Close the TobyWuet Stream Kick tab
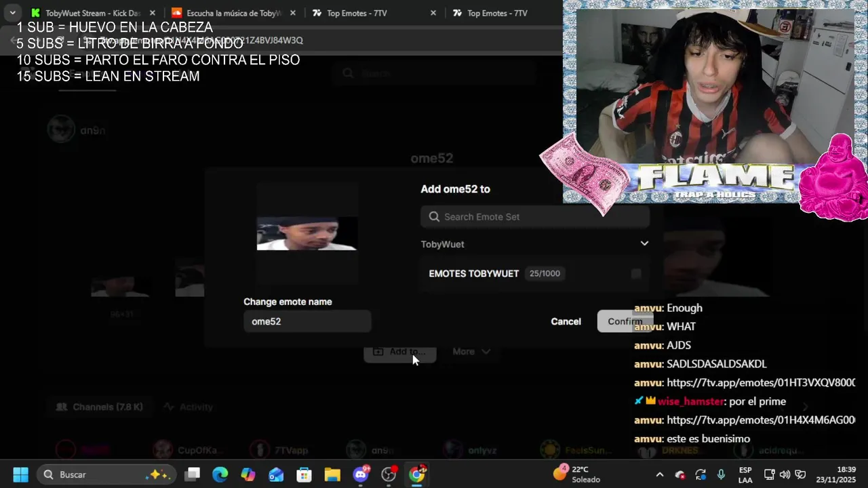The width and height of the screenshot is (868, 488). tap(153, 13)
